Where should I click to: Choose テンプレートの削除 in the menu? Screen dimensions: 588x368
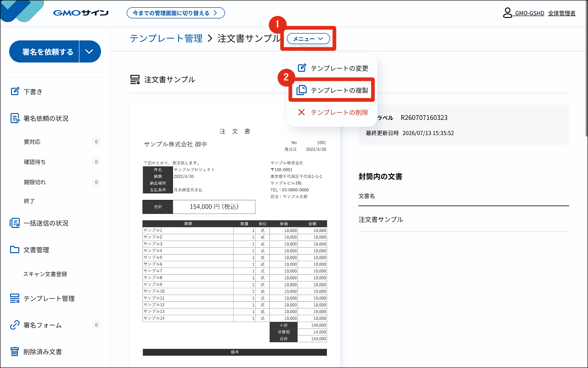tap(333, 112)
